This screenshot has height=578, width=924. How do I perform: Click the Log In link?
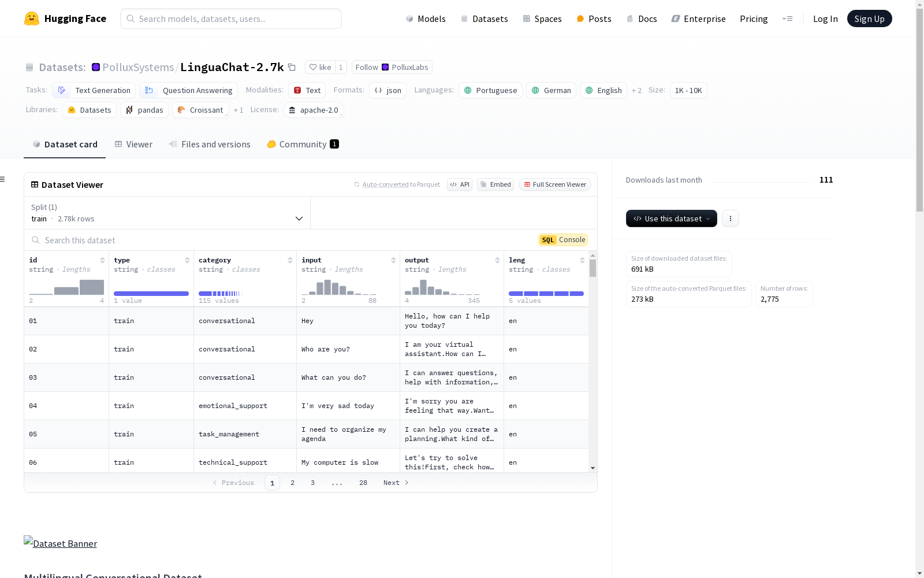[825, 18]
